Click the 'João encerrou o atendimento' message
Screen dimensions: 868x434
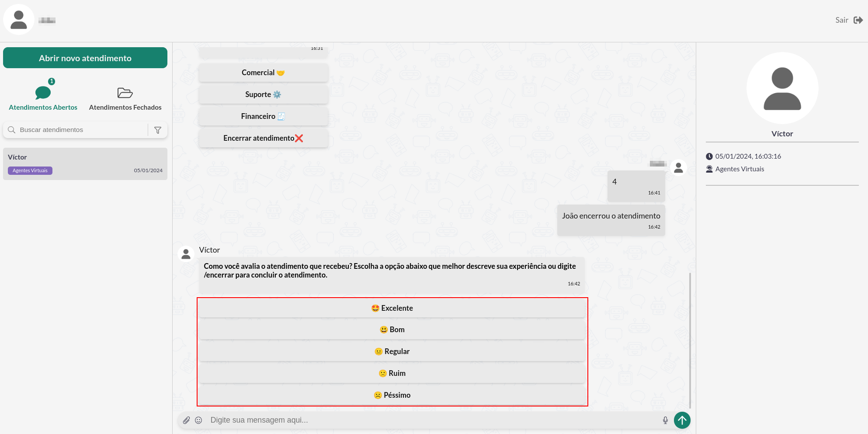[x=611, y=220]
